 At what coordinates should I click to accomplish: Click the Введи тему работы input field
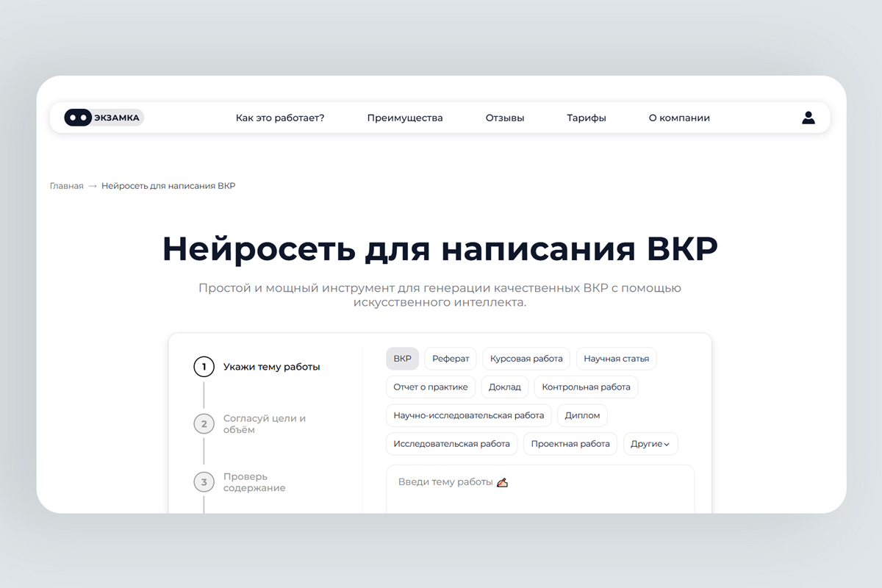click(x=540, y=489)
